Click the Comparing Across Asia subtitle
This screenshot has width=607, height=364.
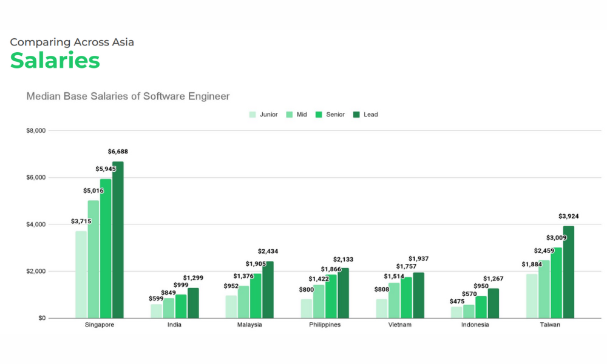(x=72, y=42)
